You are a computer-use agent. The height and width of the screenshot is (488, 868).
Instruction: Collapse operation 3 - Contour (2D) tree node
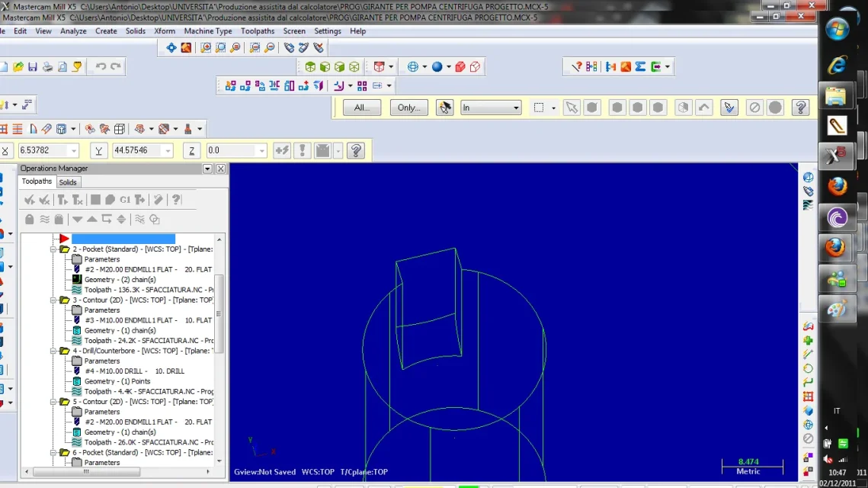click(53, 300)
